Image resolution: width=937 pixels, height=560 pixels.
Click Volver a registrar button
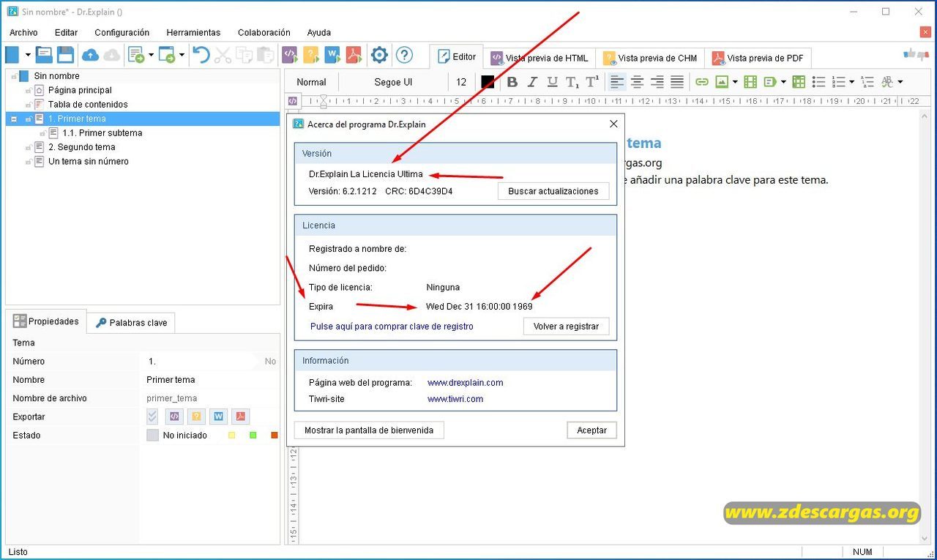coord(566,326)
